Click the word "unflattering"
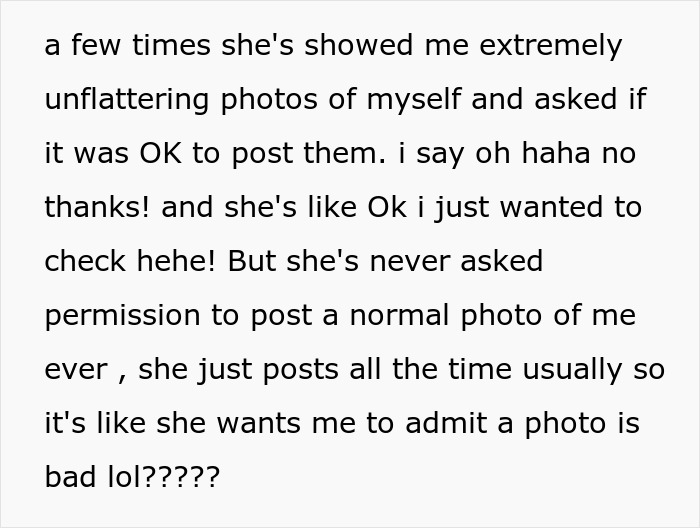 pyautogui.click(x=127, y=100)
